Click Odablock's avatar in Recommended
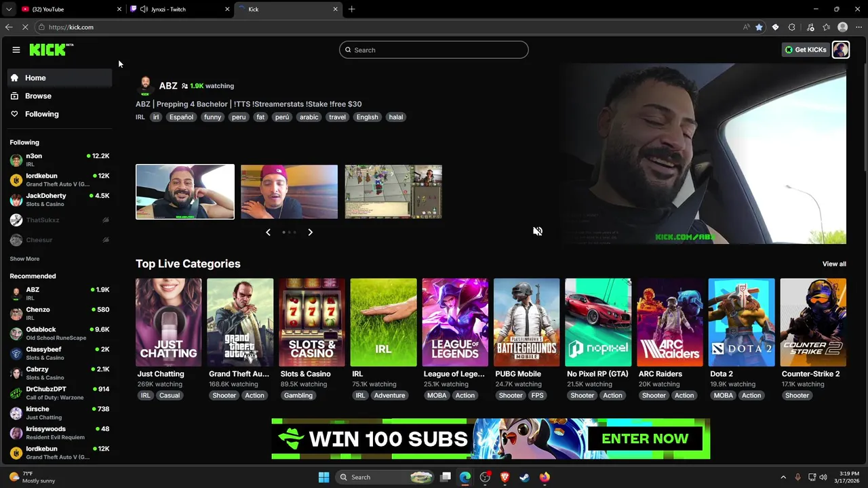The image size is (868, 488). point(16,333)
